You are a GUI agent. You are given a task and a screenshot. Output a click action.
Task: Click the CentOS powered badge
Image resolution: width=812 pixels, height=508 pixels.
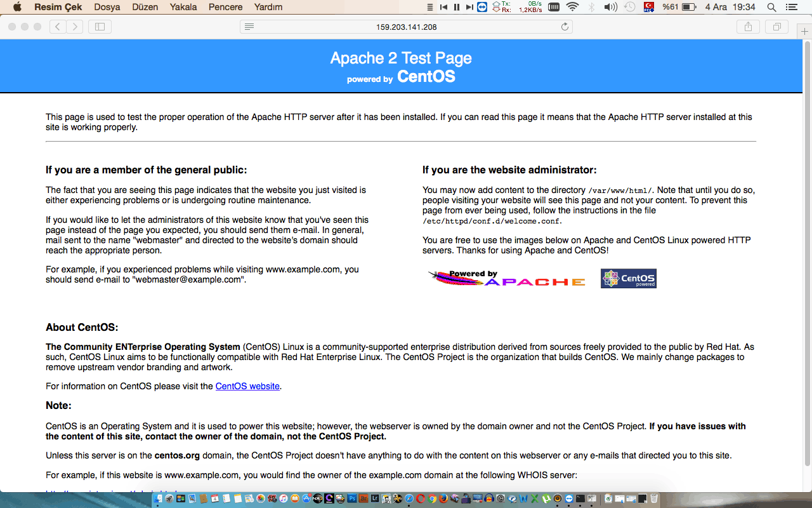tap(629, 278)
